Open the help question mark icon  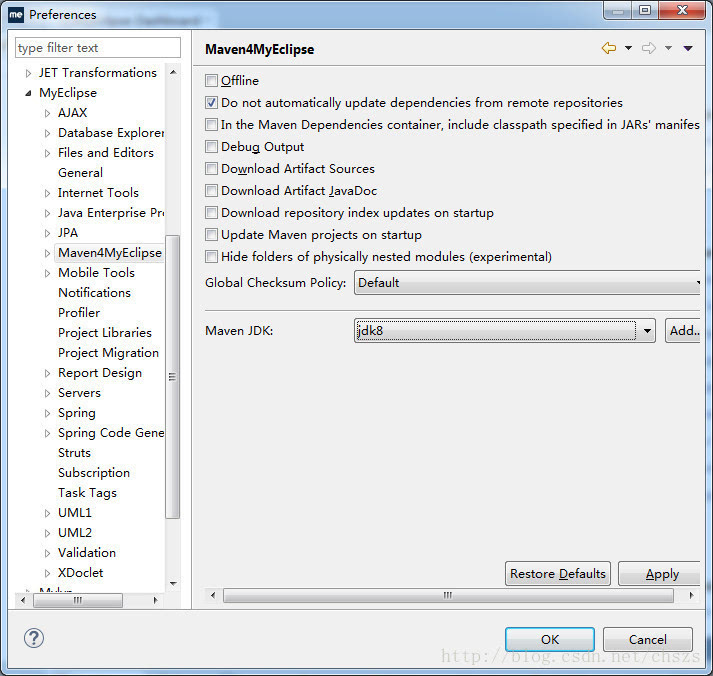(x=34, y=638)
